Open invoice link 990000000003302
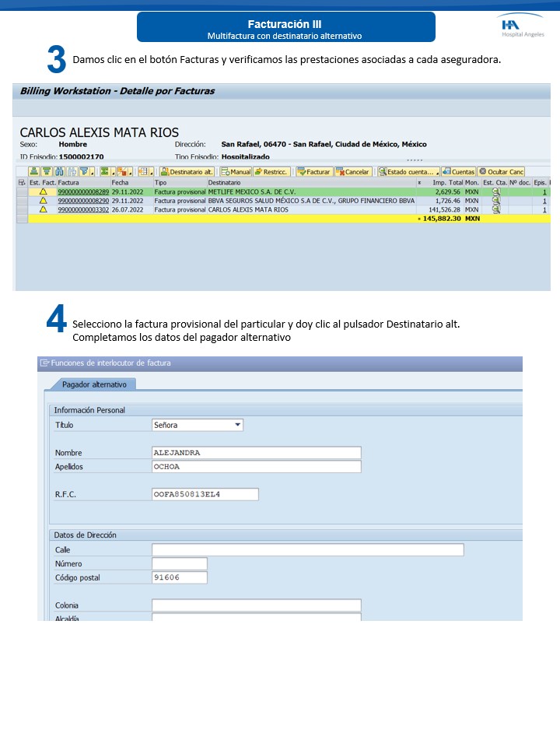Image resolution: width=560 pixels, height=747 pixels. pyautogui.click(x=83, y=209)
